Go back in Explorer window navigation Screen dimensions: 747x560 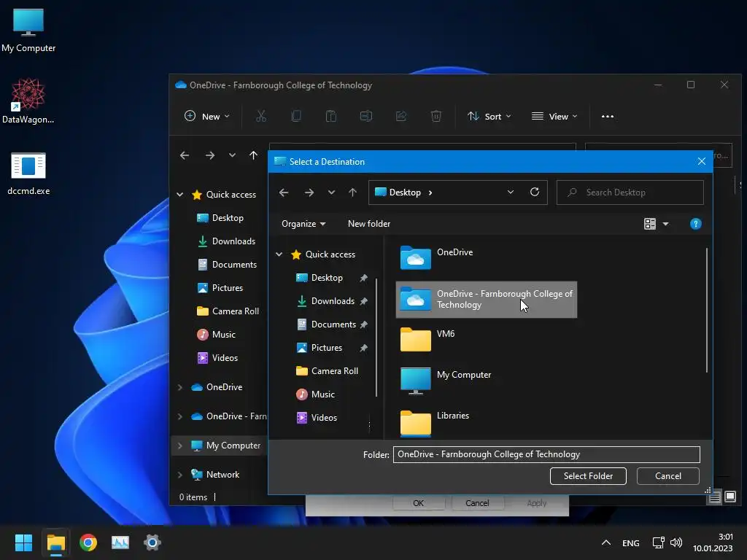click(185, 155)
